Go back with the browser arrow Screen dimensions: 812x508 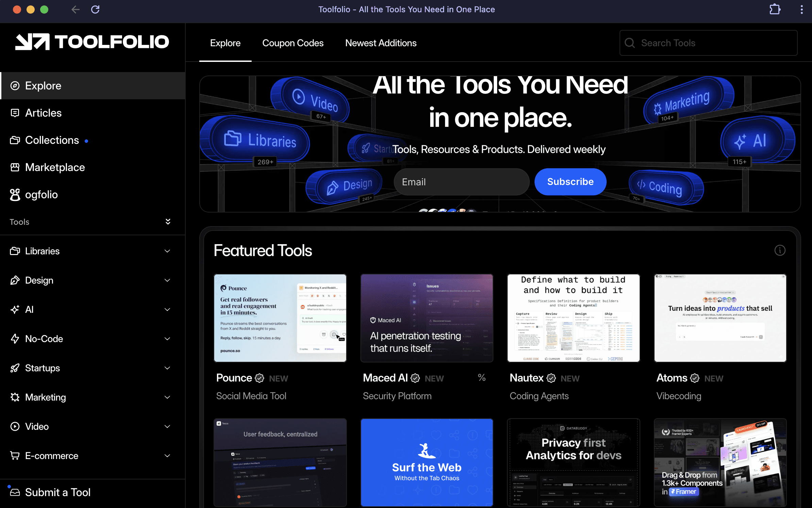click(75, 10)
